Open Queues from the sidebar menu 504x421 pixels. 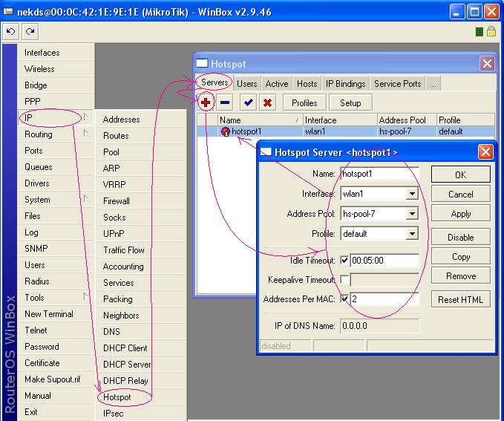click(55, 166)
